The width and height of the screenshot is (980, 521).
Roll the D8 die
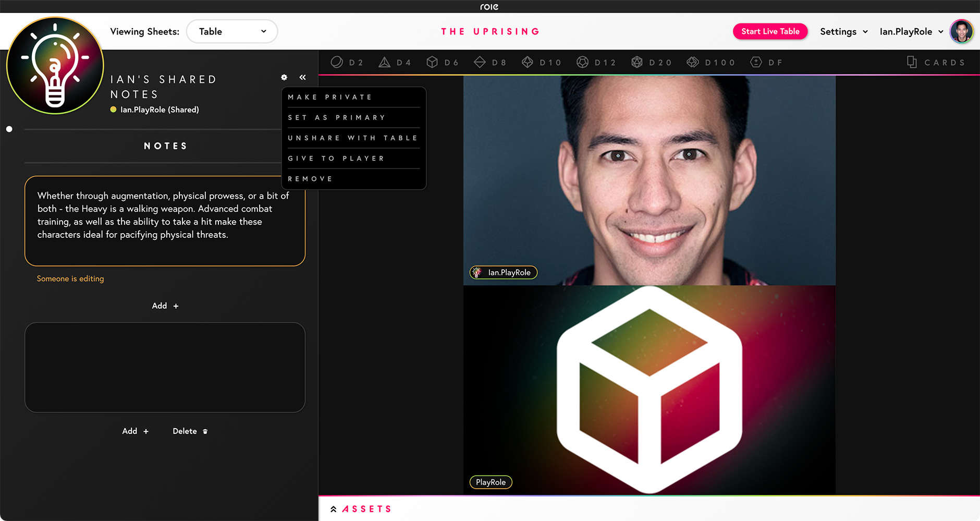click(x=489, y=63)
